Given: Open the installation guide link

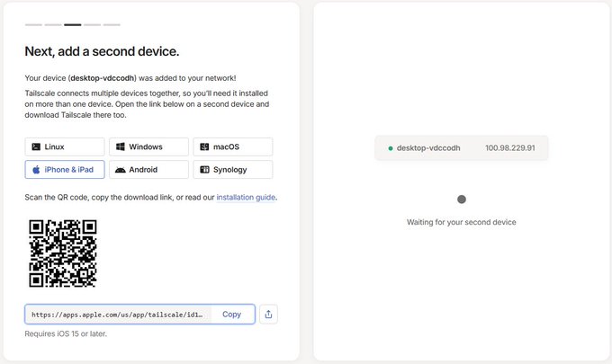Looking at the screenshot, I should point(246,197).
